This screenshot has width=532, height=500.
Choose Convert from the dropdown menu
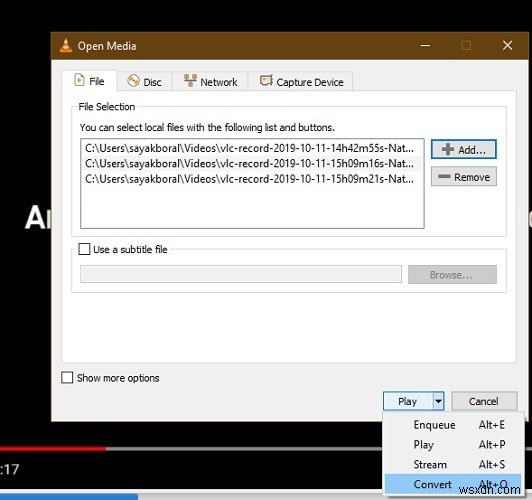pyautogui.click(x=453, y=484)
